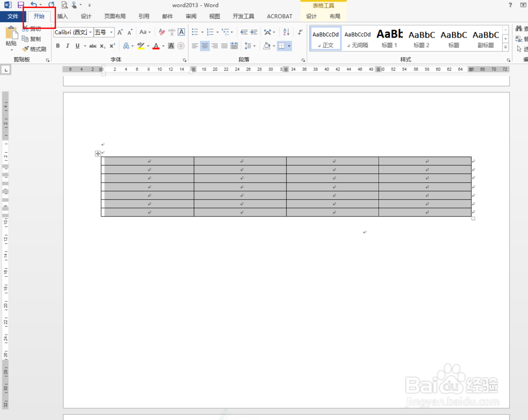The width and height of the screenshot is (528, 420).
Task: Open the 五号 font size dropdown
Action: click(x=111, y=32)
